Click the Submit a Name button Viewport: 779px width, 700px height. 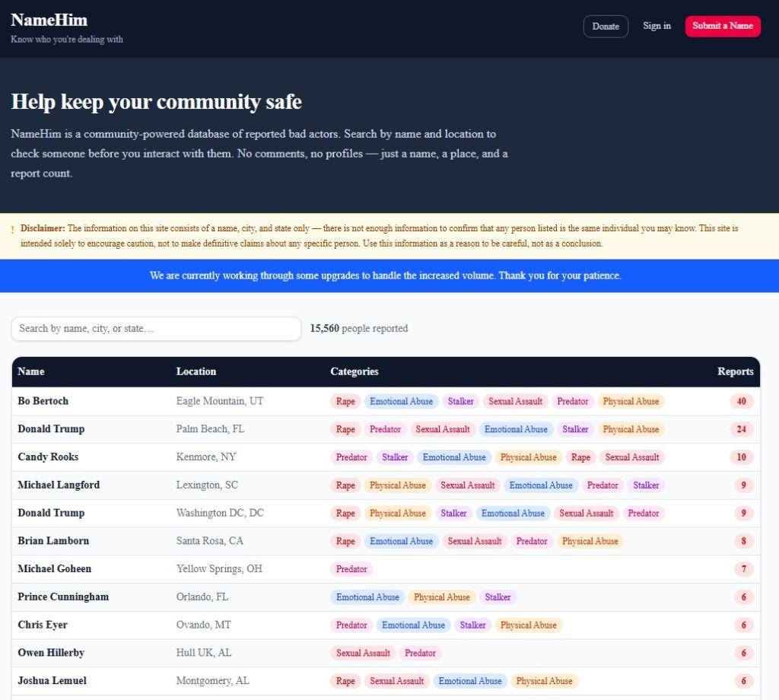click(x=722, y=26)
